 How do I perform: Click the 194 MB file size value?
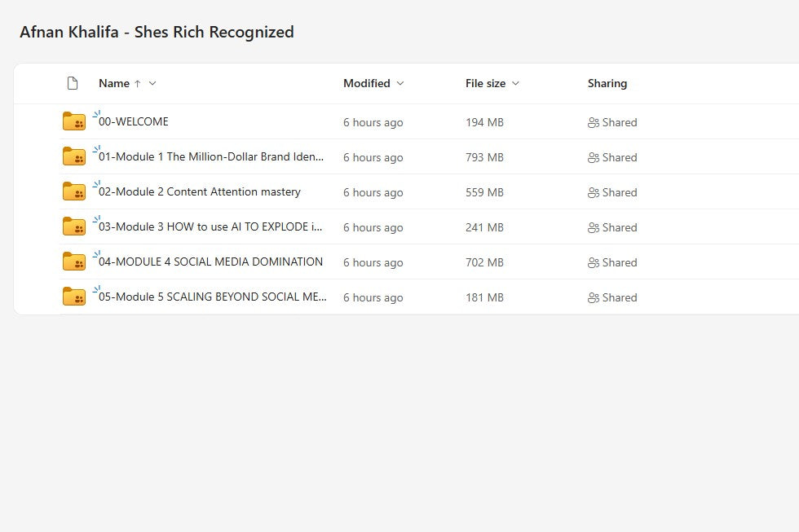(484, 123)
